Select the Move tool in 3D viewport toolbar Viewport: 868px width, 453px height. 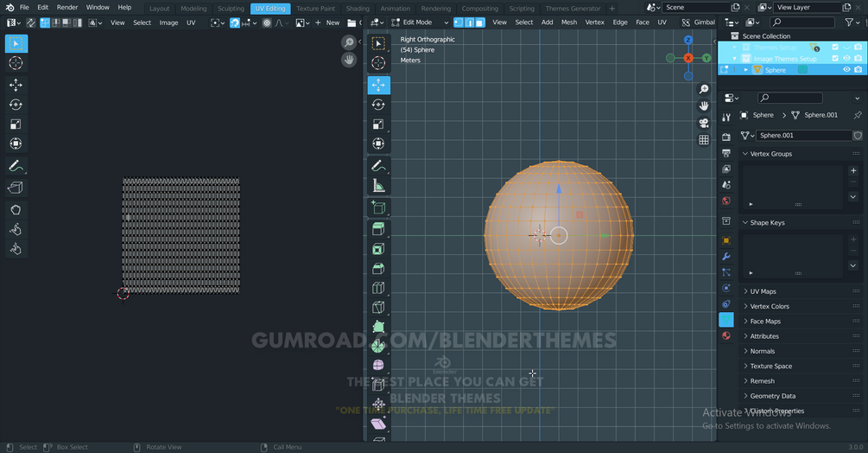(378, 86)
